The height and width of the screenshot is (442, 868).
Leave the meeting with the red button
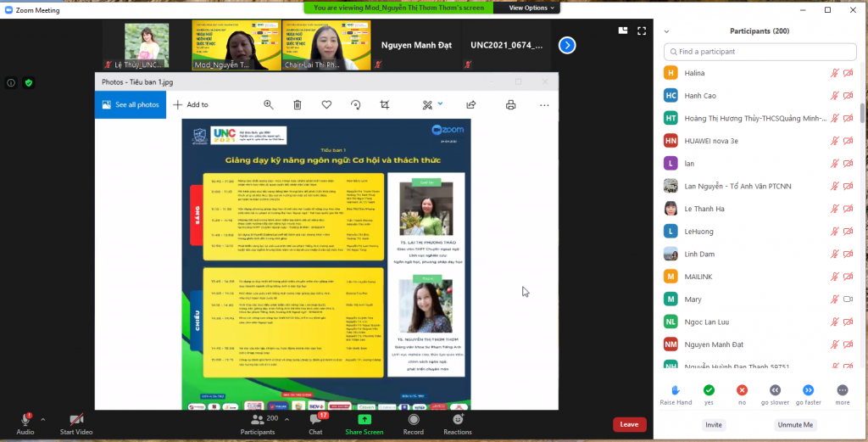click(630, 424)
